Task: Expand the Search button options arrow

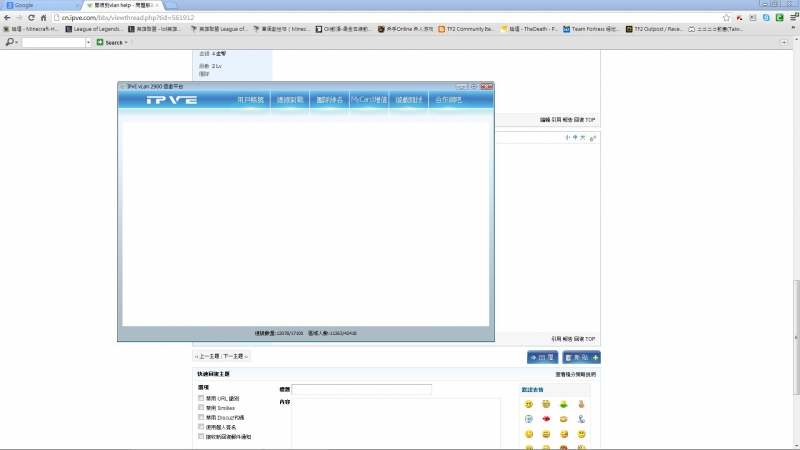Action: coord(126,42)
